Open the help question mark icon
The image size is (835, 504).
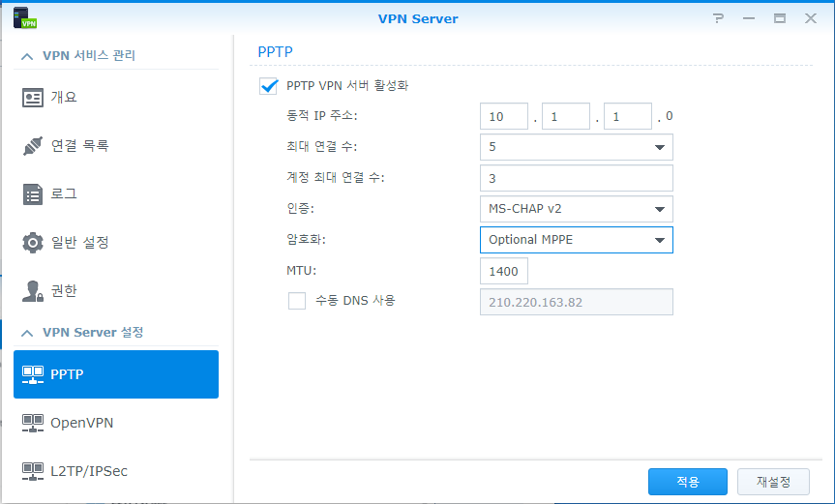tap(718, 18)
